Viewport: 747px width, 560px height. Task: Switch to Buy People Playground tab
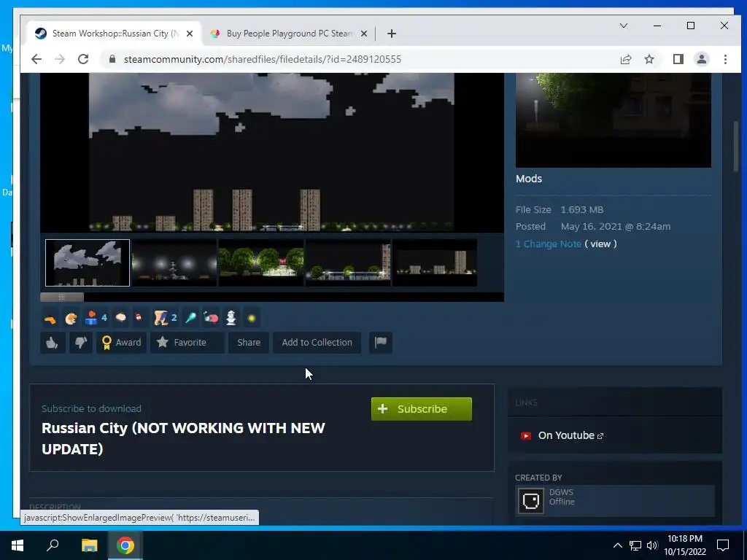coord(289,34)
